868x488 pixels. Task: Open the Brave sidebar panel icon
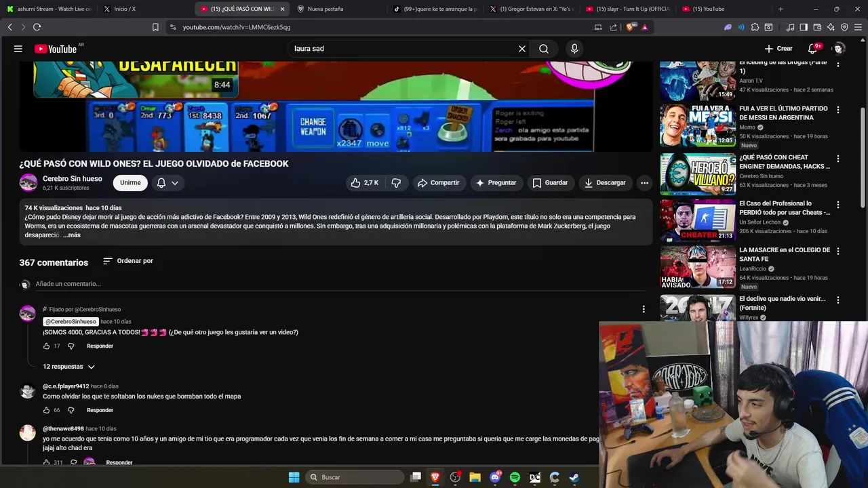tap(804, 27)
